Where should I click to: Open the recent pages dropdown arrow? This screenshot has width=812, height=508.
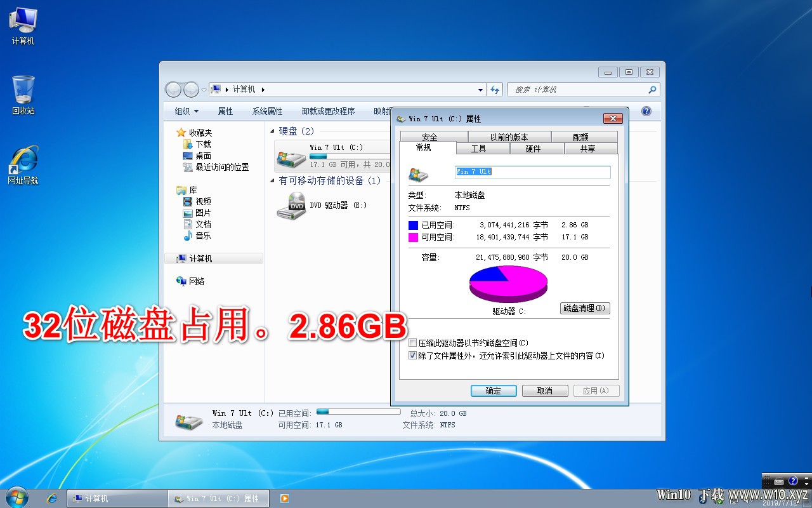204,90
